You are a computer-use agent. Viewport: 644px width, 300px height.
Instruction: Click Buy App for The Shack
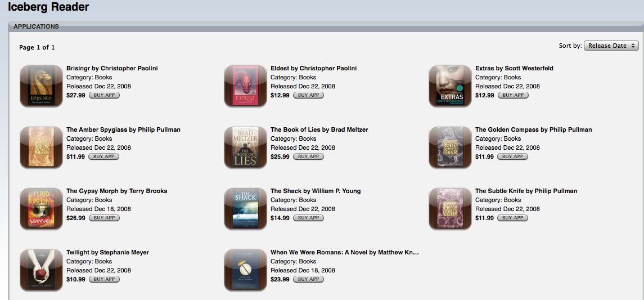click(308, 218)
